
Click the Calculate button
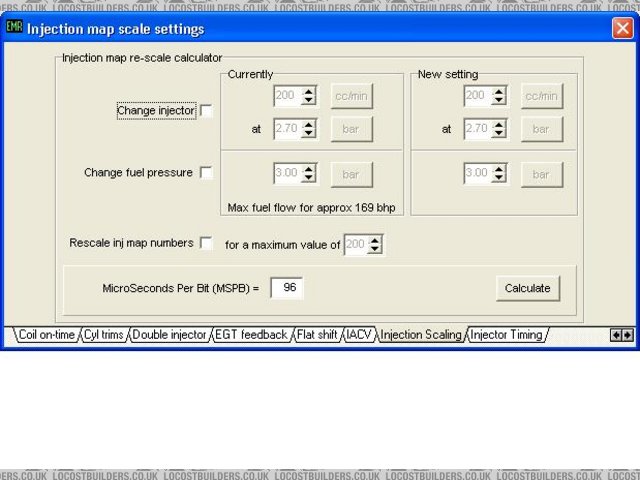[x=528, y=288]
